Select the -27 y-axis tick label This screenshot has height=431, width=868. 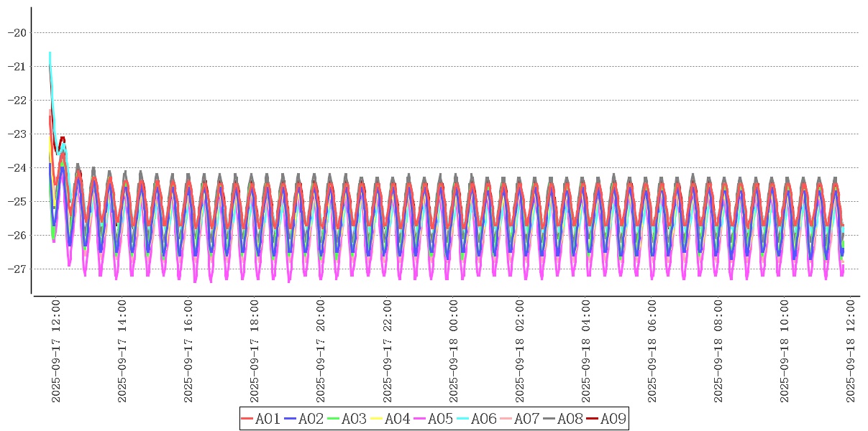click(x=17, y=269)
